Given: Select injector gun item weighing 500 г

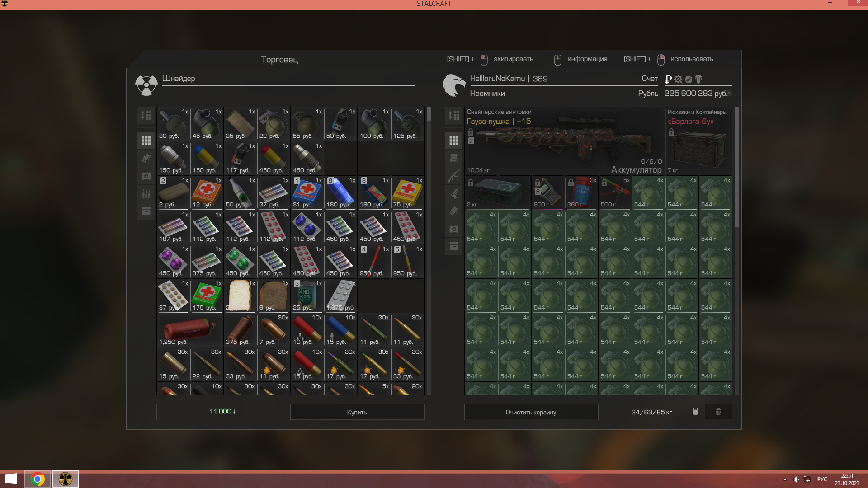Looking at the screenshot, I should point(615,192).
